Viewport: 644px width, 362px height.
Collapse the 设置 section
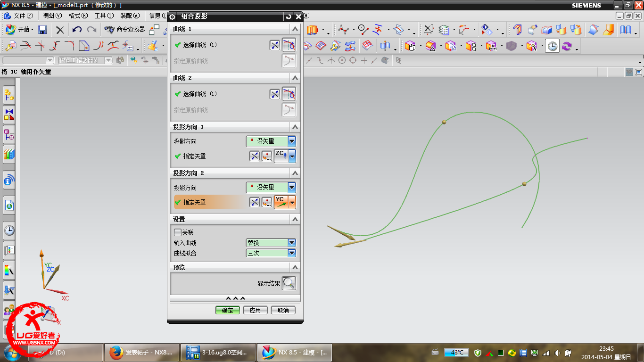295,219
